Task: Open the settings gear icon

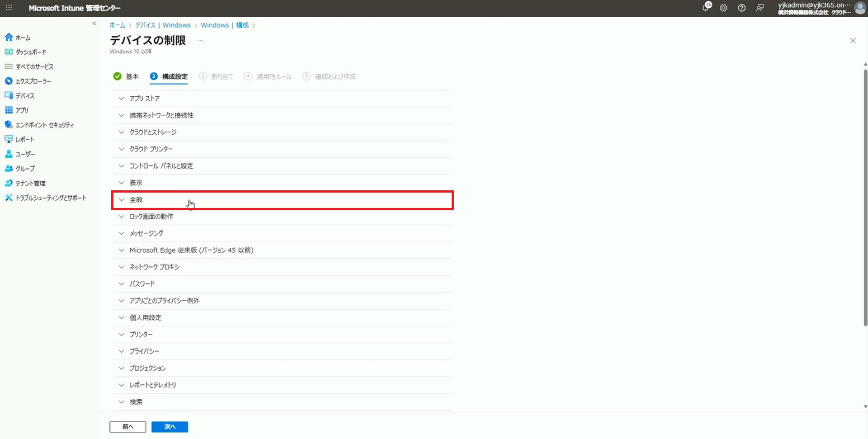Action: 724,8
